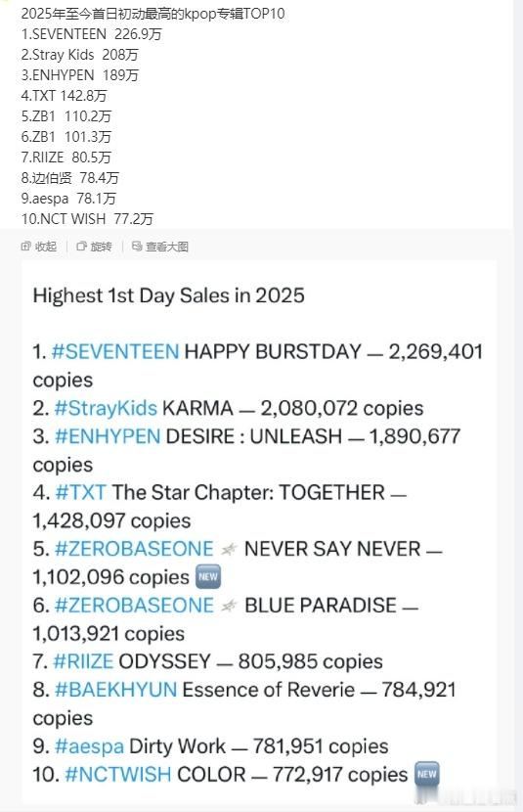Open the #StrayKids hashtag
This screenshot has height=812, width=523.
tap(106, 408)
